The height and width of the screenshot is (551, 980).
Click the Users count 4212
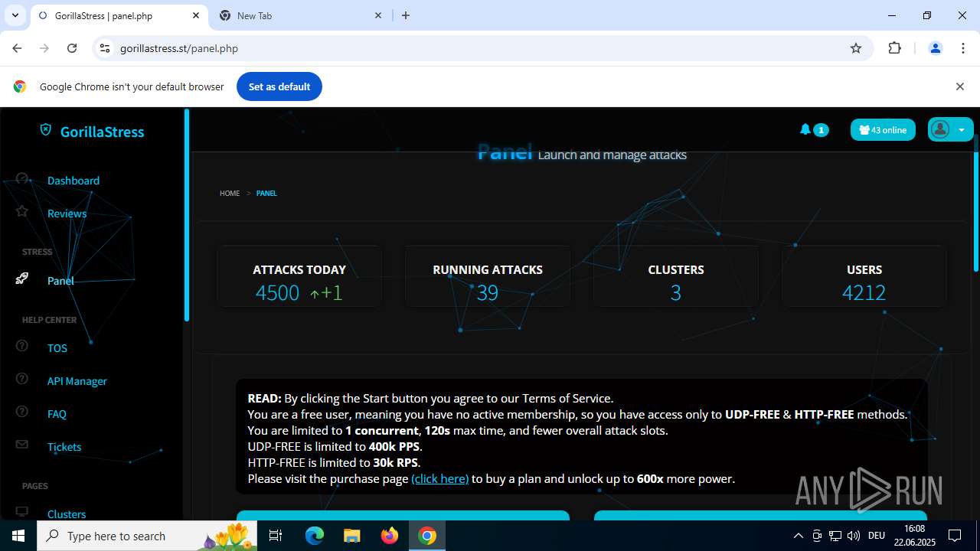click(864, 292)
